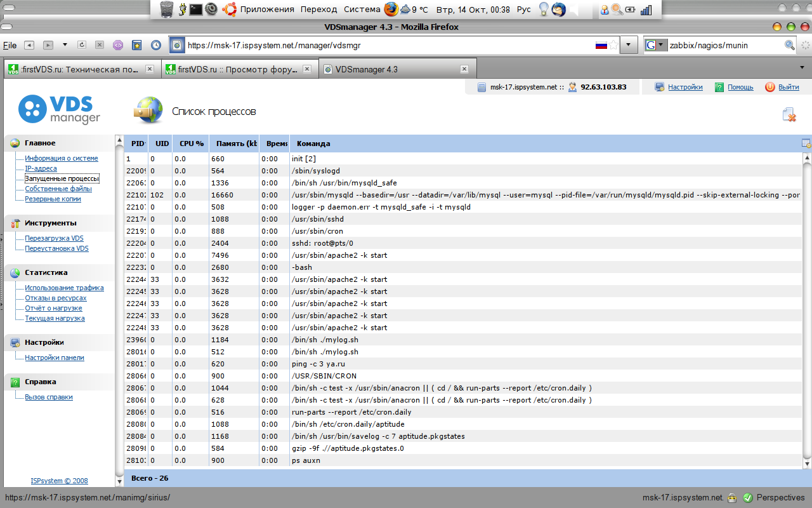Close the VDSmanager 4.3 tab
The image size is (812, 508).
coord(464,69)
